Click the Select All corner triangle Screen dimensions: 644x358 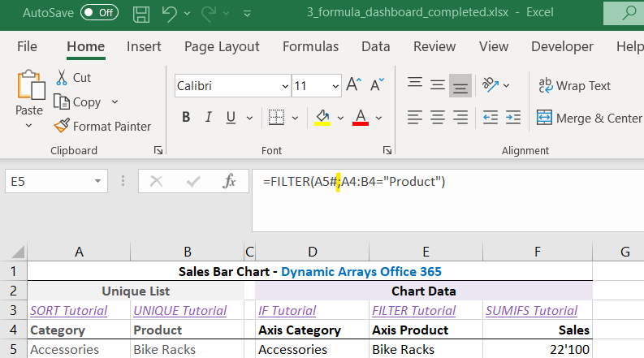pyautogui.click(x=17, y=252)
